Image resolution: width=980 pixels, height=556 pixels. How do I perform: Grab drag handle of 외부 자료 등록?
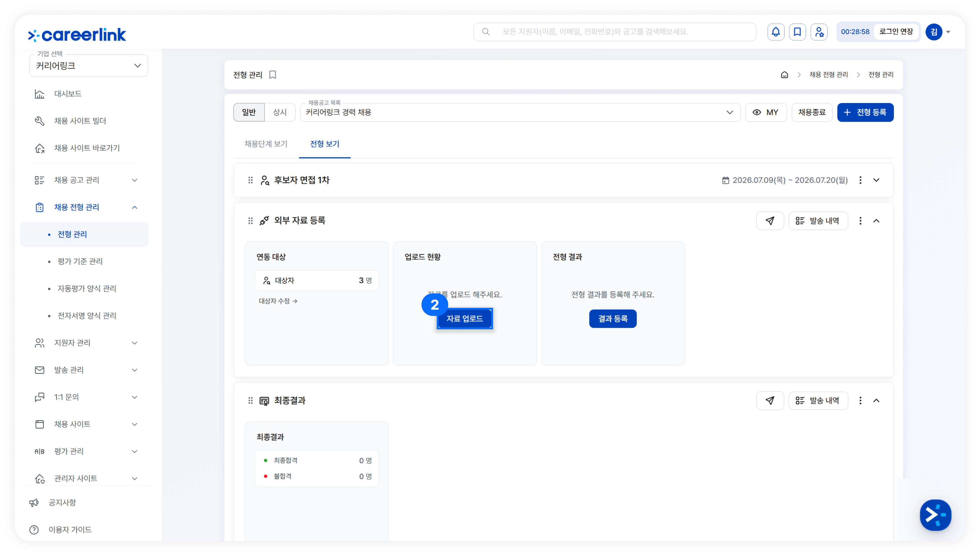pyautogui.click(x=250, y=221)
